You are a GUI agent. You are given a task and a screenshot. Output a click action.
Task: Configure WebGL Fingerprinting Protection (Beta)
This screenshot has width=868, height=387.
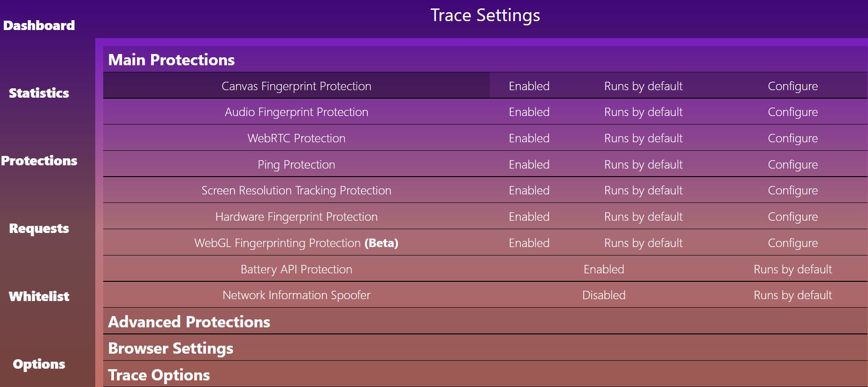click(x=792, y=243)
